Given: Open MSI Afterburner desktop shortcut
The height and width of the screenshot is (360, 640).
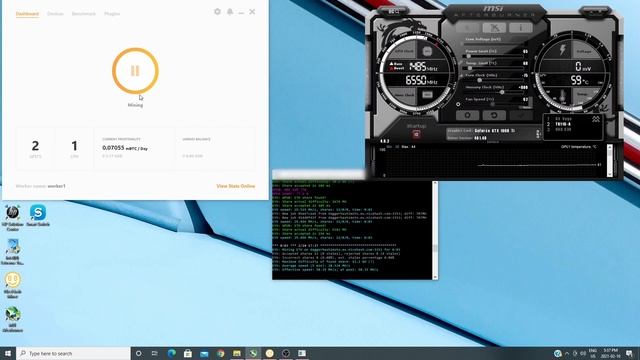Looking at the screenshot, I should 13,320.
